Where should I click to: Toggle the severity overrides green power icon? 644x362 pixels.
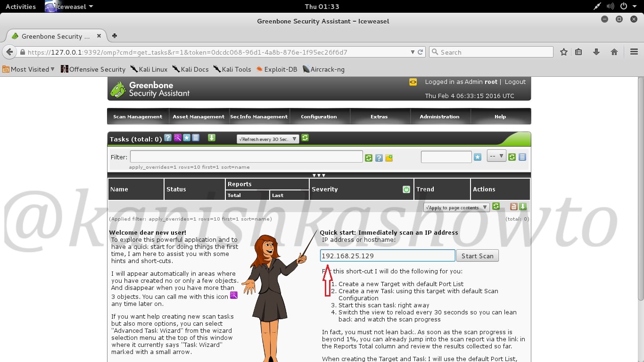[x=406, y=189]
